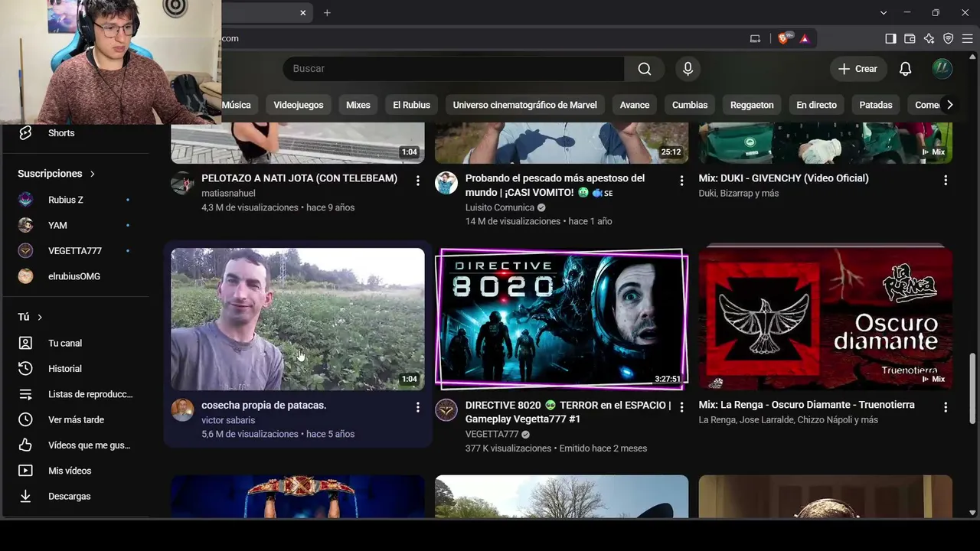Screen dimensions: 980x551
Task: Toggle the browser sidebar panel
Action: pyautogui.click(x=890, y=38)
